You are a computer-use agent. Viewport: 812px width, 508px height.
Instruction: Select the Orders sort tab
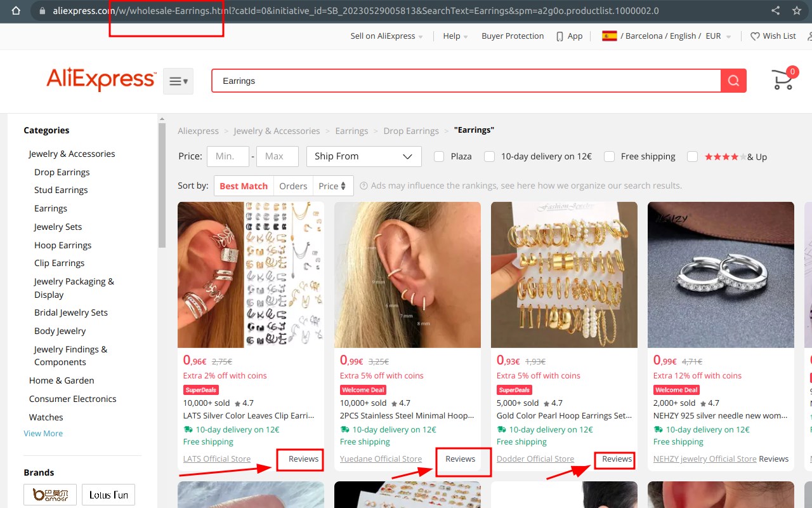pos(293,186)
